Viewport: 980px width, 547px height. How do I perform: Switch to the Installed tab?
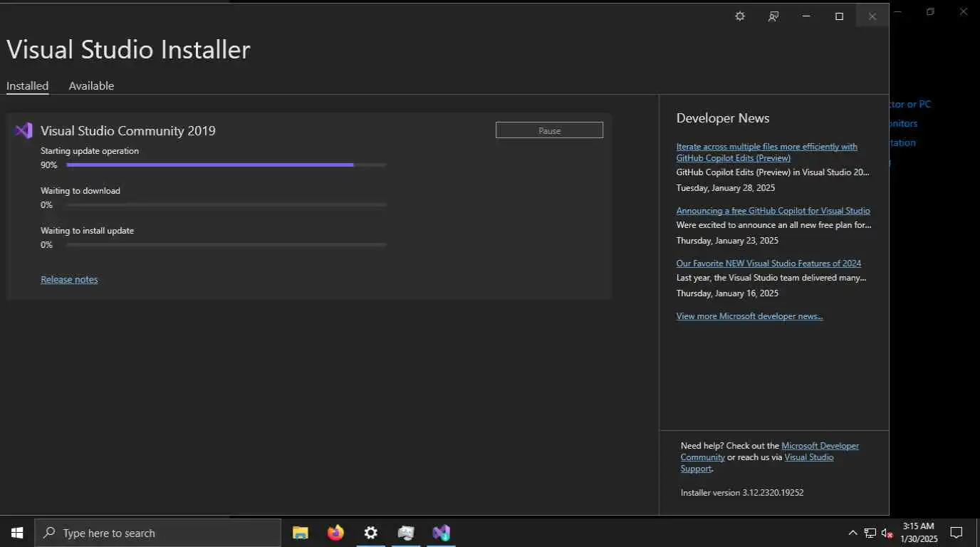[28, 86]
